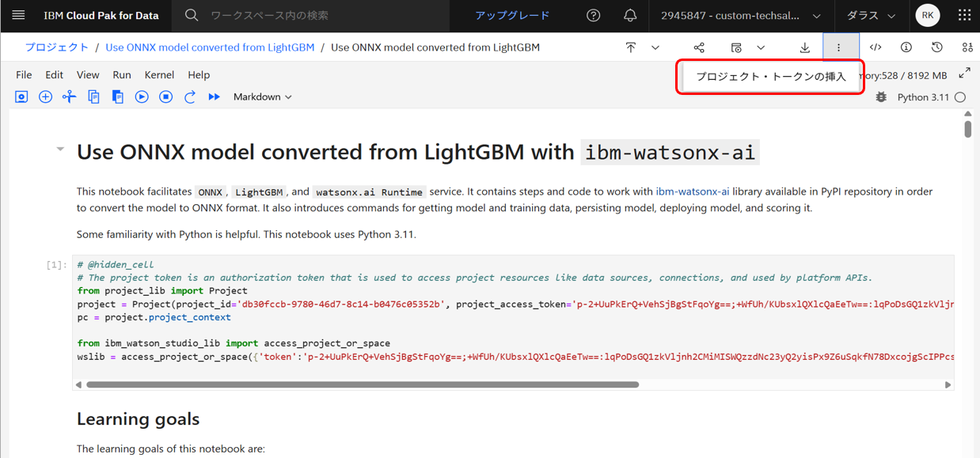Click the publish upload arrow icon
Screen dimensions: 980x458
(x=631, y=47)
